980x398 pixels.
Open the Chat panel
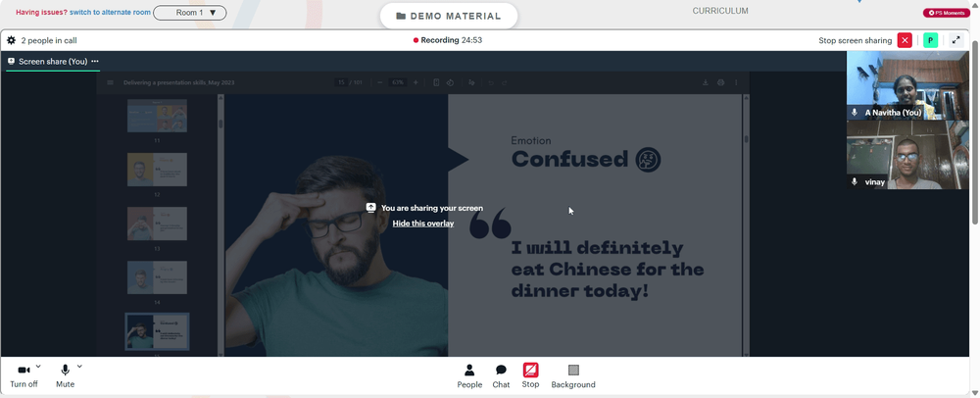point(501,376)
